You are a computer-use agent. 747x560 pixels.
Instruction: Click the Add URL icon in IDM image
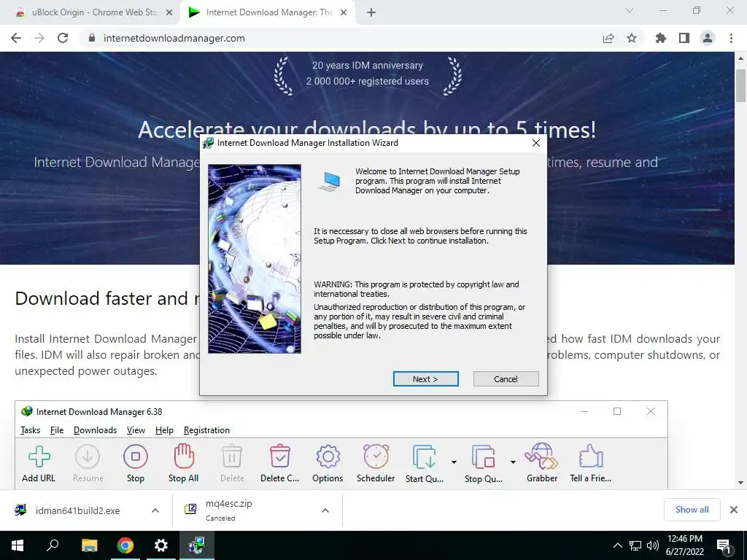pos(39,456)
